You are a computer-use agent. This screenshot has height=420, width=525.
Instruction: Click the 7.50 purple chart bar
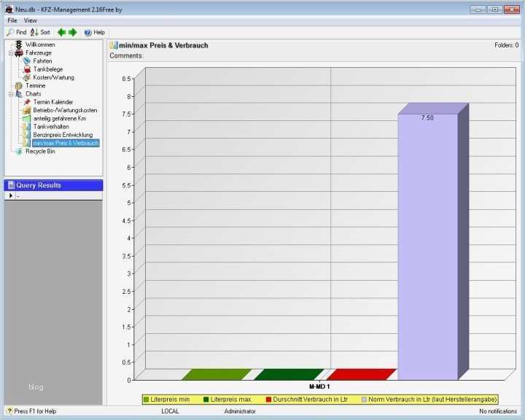[427, 247]
